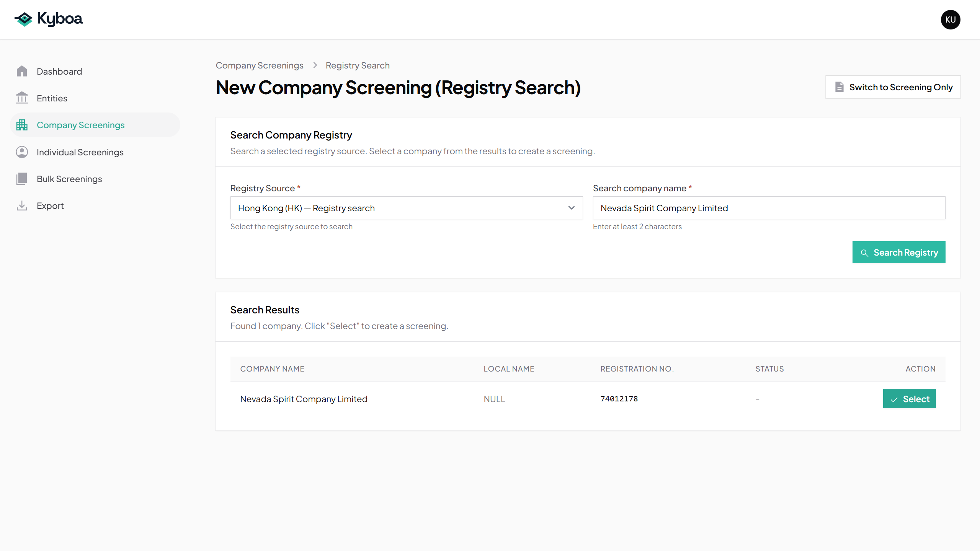
Task: Open Entities from the sidebar
Action: [x=95, y=98]
